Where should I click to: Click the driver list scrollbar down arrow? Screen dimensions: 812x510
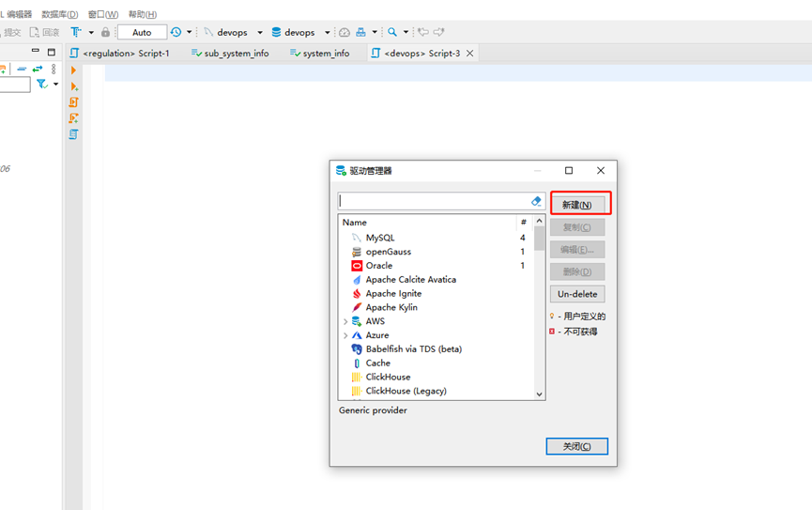539,394
